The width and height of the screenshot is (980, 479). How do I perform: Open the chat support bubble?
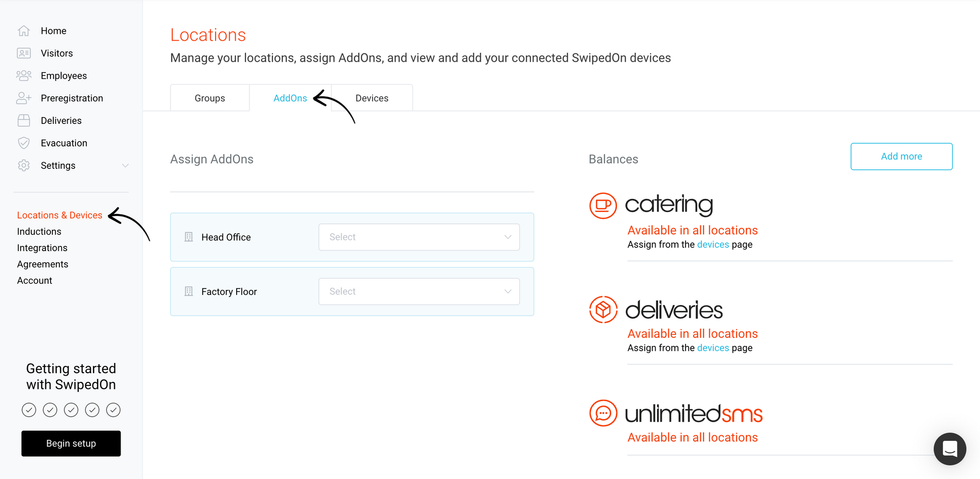click(x=950, y=449)
